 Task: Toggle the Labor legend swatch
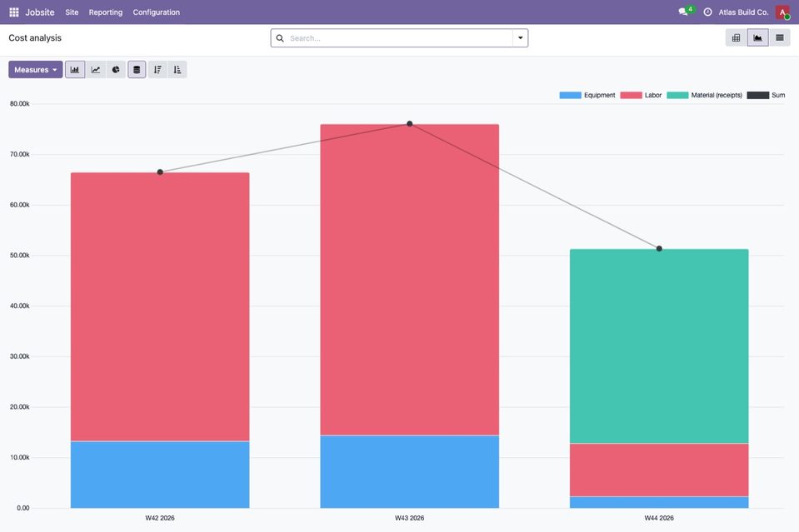[631, 95]
